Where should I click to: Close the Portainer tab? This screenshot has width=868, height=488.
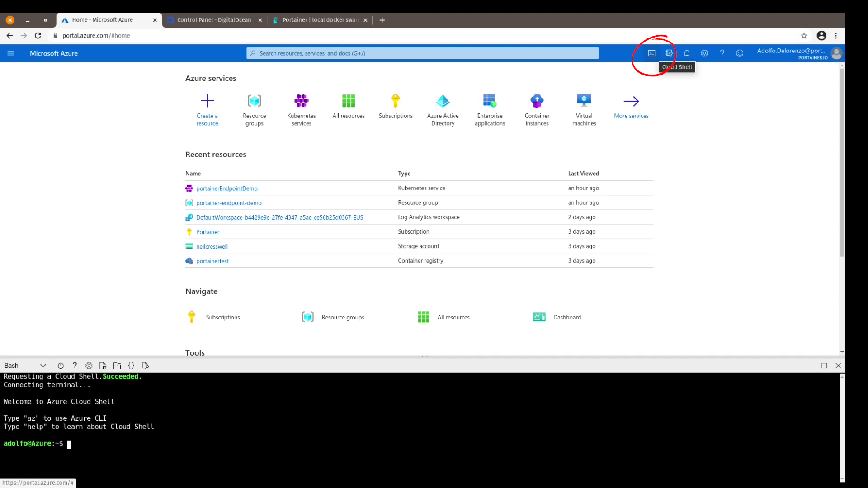tap(365, 20)
